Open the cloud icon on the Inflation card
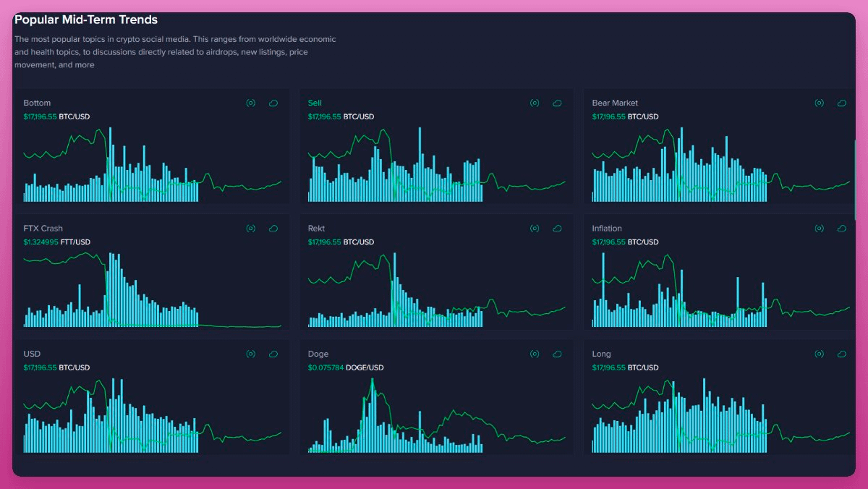 pos(841,229)
